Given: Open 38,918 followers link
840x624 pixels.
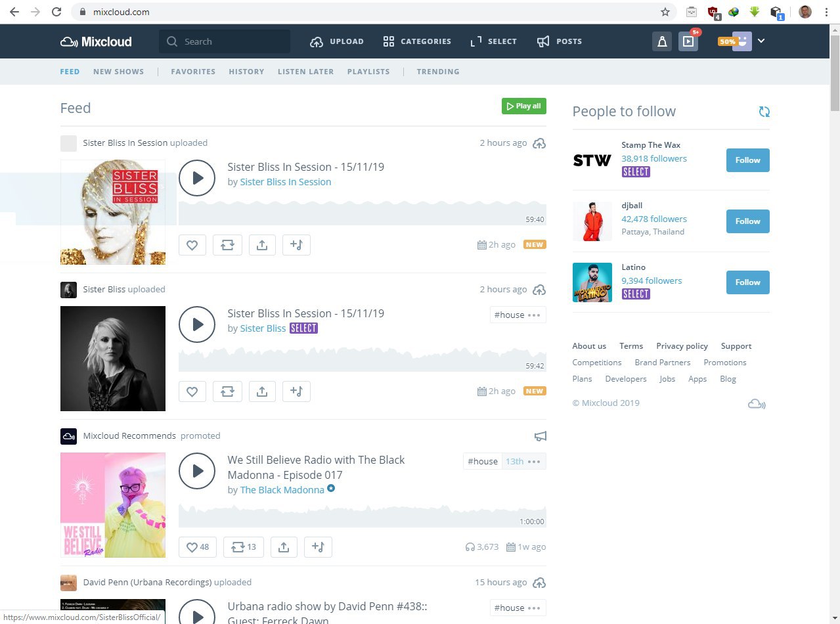Looking at the screenshot, I should [654, 158].
